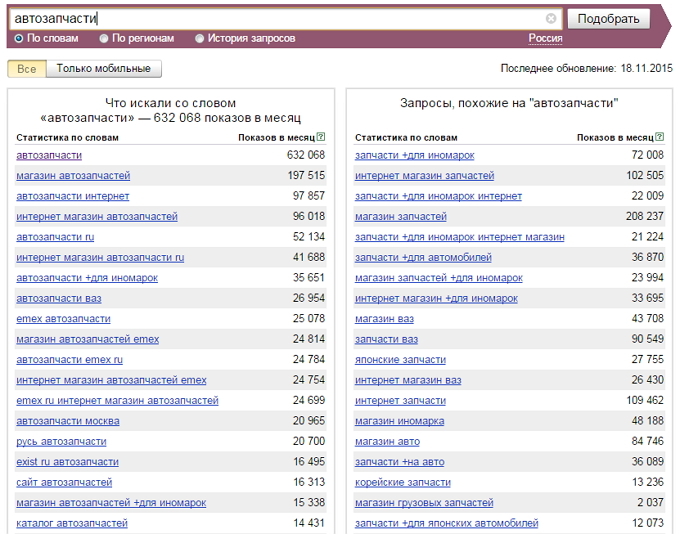
Task: Open 'автозапчасти ru' link
Action: [55, 237]
